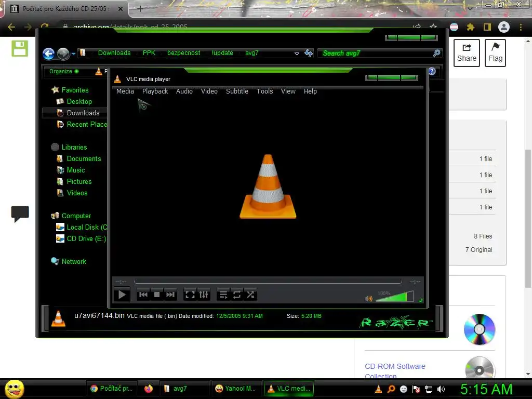Bookmark this page with the star icon
The width and height of the screenshot is (532, 399).
(433, 27)
